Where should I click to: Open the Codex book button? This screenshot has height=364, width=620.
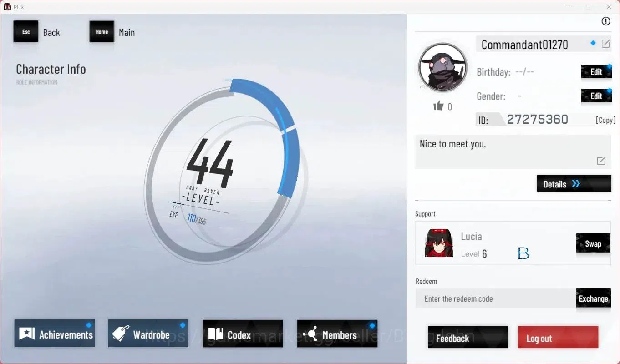click(243, 334)
